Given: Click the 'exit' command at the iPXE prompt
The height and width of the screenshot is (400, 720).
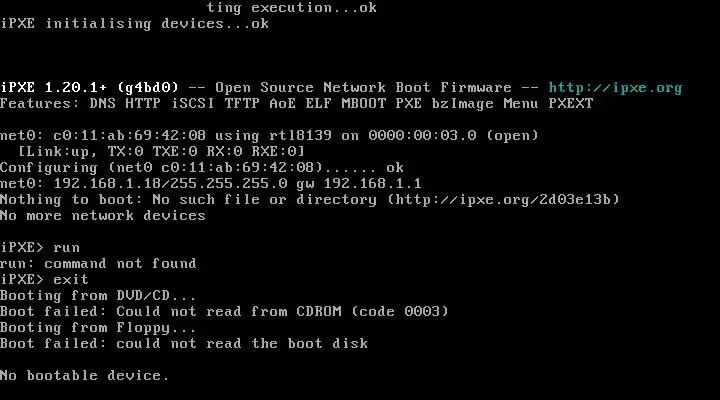Looking at the screenshot, I should point(71,279).
